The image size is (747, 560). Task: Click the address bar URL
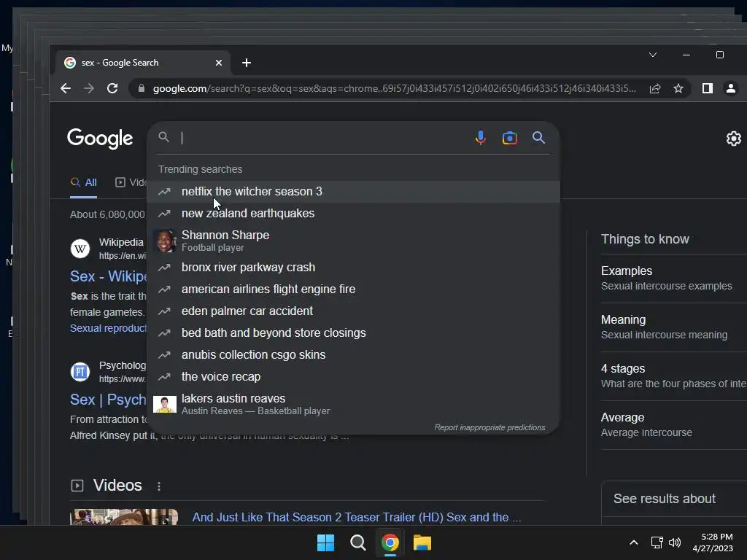tap(394, 88)
